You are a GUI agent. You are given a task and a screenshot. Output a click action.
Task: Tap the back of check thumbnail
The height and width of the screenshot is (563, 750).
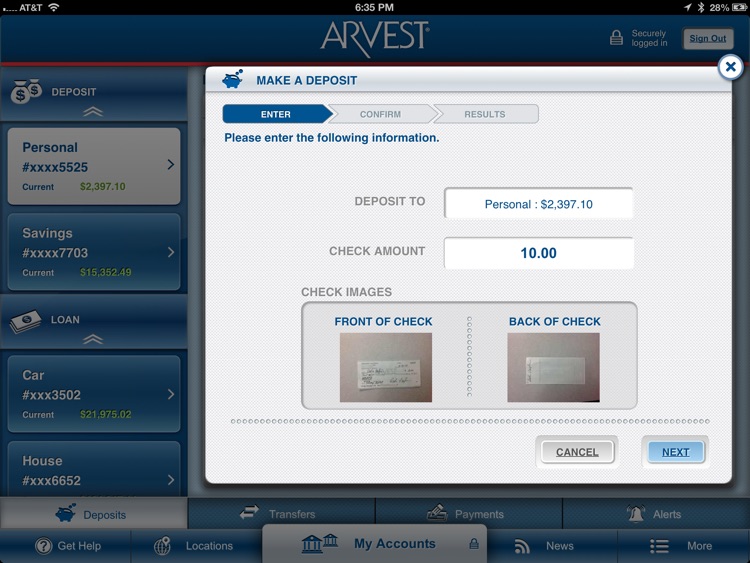(x=553, y=367)
